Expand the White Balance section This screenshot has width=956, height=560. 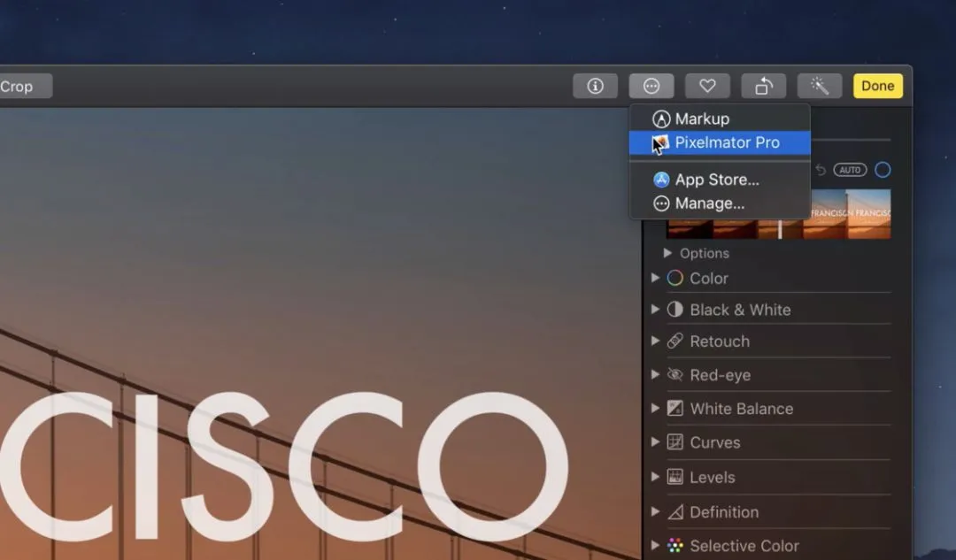655,408
